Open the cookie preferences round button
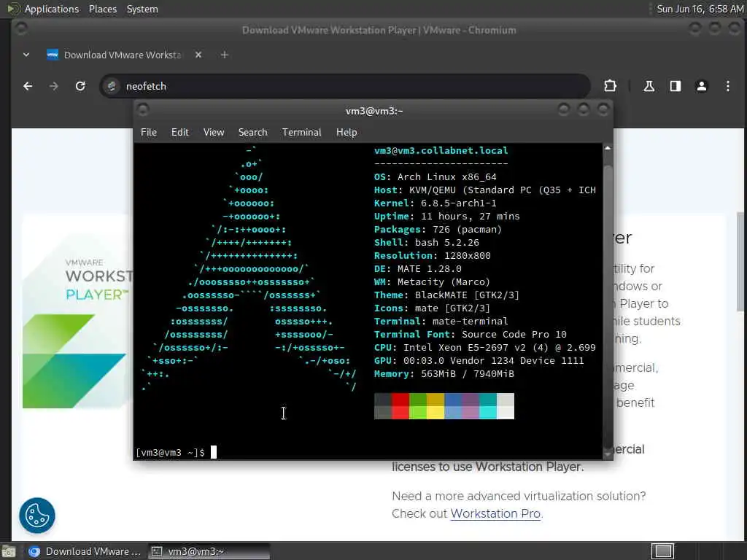Viewport: 747px width, 560px height. point(37,516)
